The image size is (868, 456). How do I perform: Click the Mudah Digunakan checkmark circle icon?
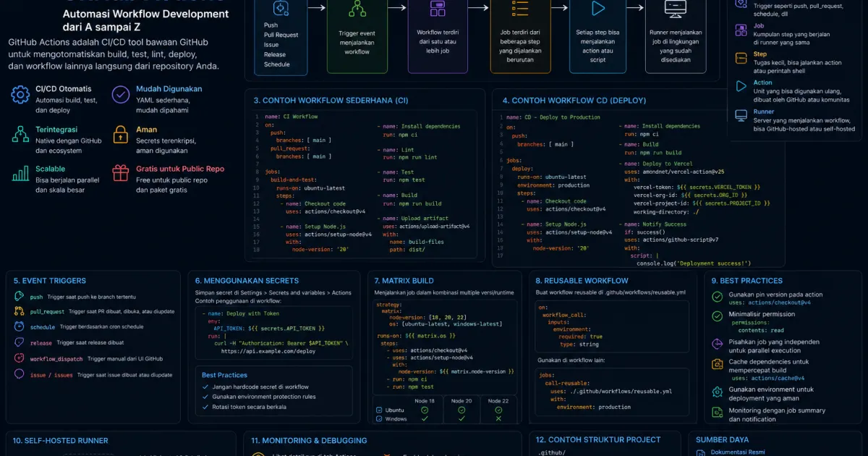(120, 94)
